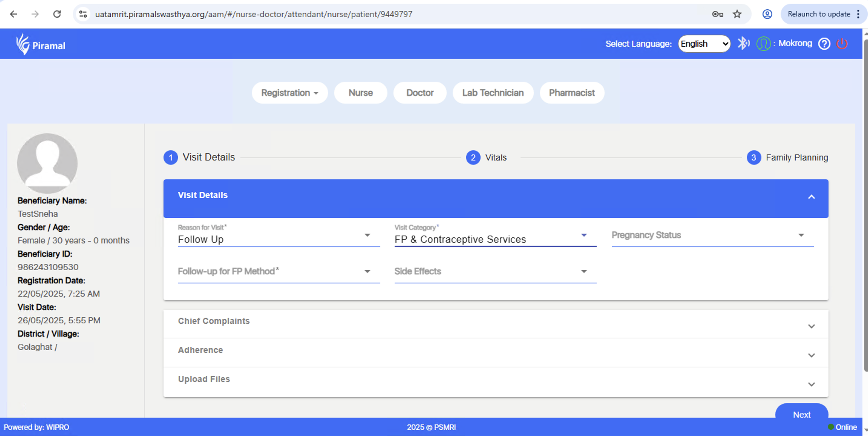This screenshot has width=868, height=436.
Task: Click beneficiary ID 986243109530
Action: click(48, 267)
